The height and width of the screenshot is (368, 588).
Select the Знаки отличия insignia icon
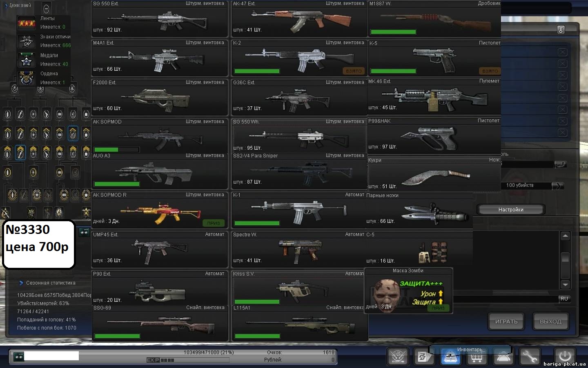(27, 41)
